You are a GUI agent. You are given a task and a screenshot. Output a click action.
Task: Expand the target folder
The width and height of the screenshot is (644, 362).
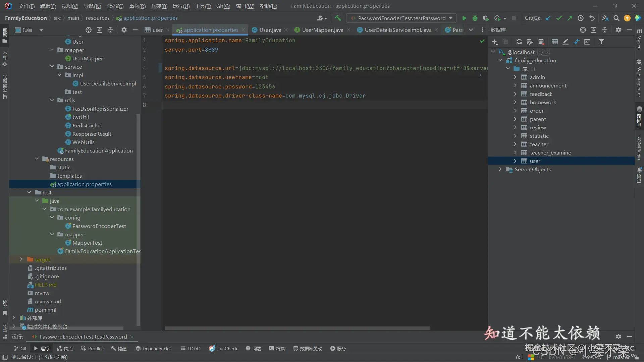point(21,259)
